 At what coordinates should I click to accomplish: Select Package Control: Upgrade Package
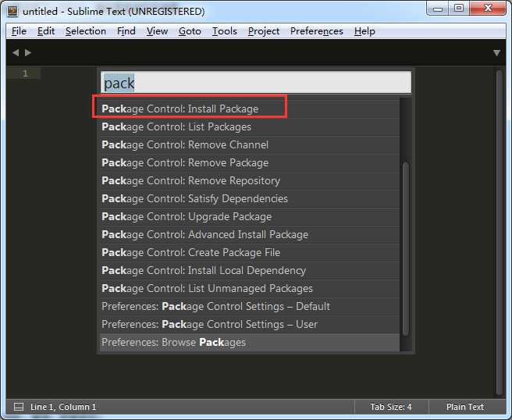tap(250, 216)
